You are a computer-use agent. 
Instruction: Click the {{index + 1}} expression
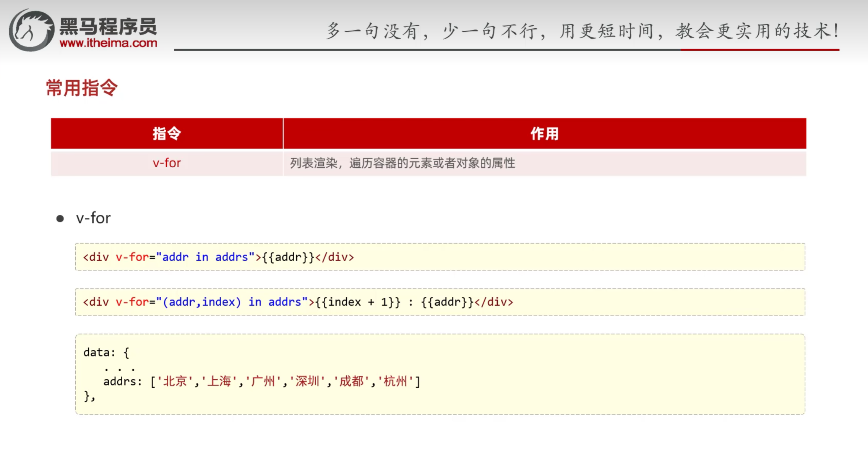[358, 302]
